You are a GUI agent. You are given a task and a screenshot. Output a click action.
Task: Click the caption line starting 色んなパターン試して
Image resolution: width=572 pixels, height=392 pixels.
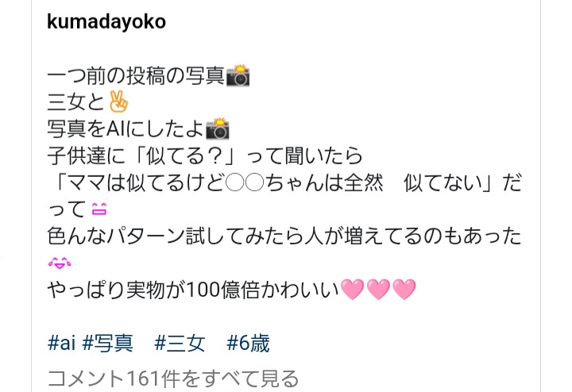click(x=284, y=236)
